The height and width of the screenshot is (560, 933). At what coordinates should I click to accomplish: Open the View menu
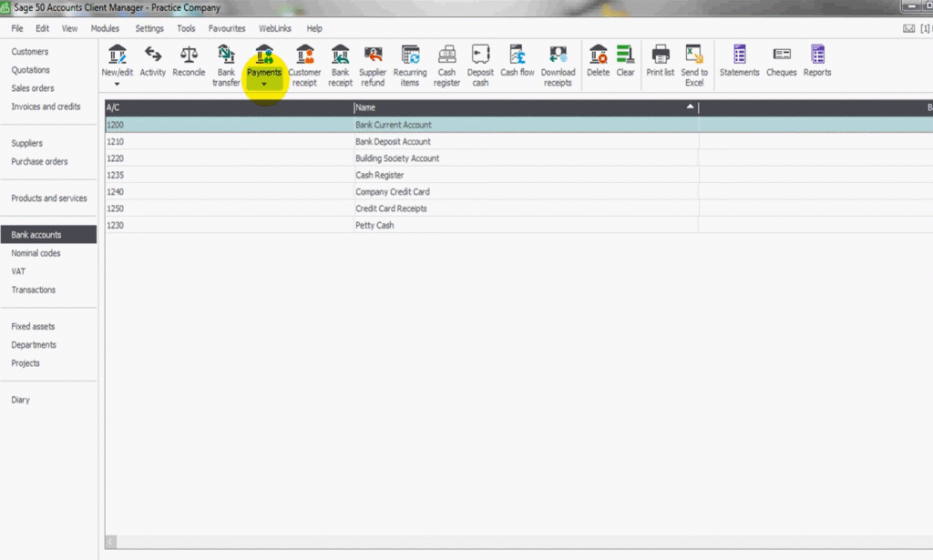(69, 28)
